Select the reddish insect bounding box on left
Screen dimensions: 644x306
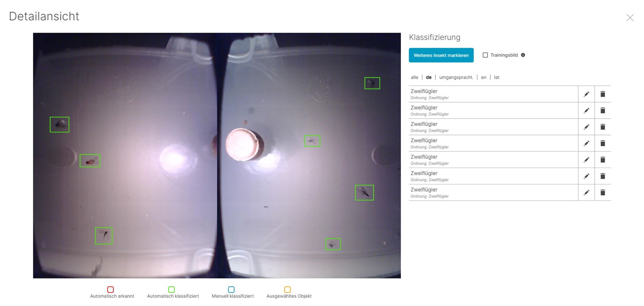point(90,161)
